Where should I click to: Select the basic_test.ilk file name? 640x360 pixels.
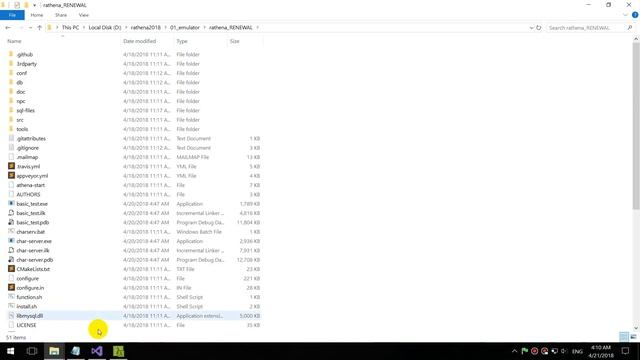click(31, 213)
